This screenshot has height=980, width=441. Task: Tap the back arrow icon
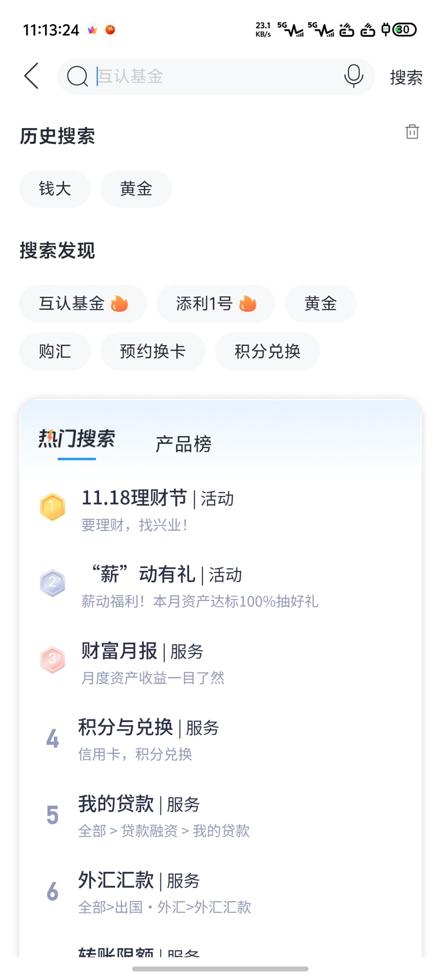[31, 76]
